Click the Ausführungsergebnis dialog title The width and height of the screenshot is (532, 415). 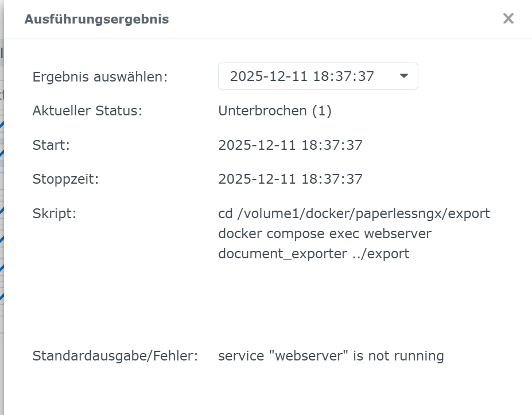tap(96, 19)
